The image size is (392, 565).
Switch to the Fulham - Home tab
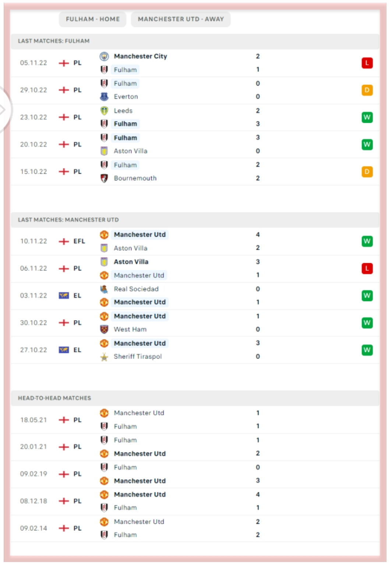(x=92, y=19)
